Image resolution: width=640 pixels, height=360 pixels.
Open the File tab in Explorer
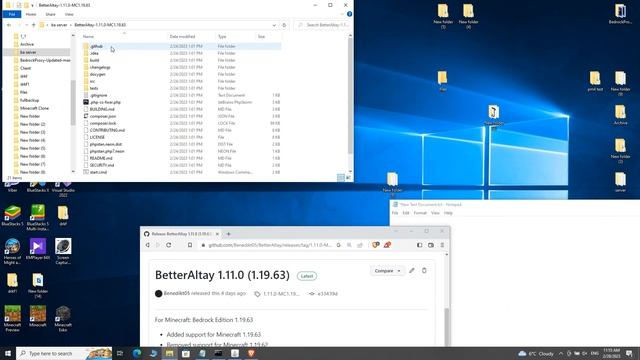tap(12, 14)
